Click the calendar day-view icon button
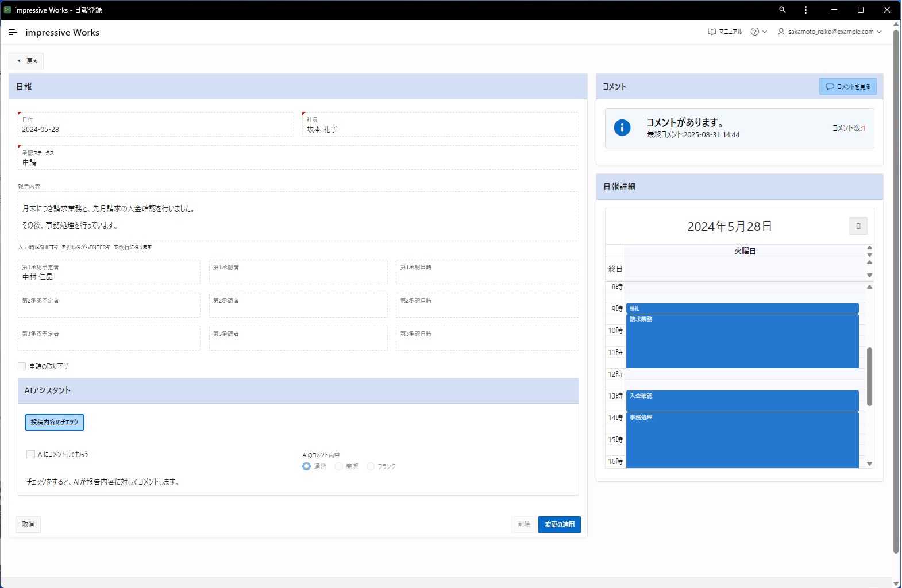 (x=858, y=226)
